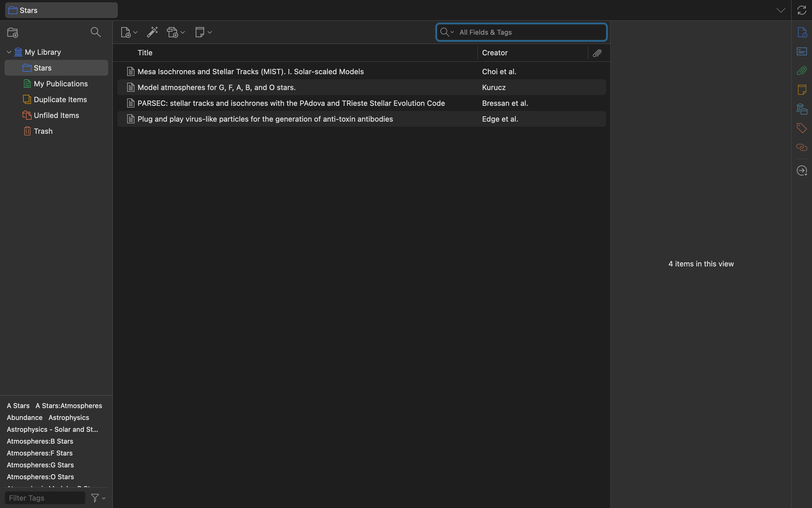Viewport: 812px width, 508px height.
Task: Open the Related pane icon
Action: point(802,147)
